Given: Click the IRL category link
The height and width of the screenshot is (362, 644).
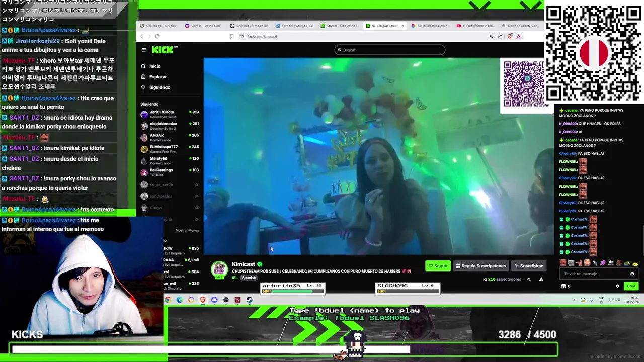Looking at the screenshot, I should 234,278.
